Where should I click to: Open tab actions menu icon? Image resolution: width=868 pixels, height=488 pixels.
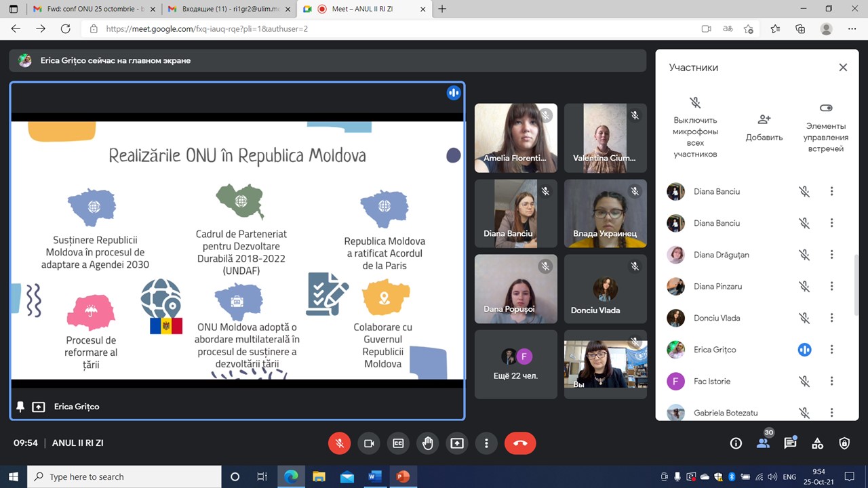tap(13, 9)
